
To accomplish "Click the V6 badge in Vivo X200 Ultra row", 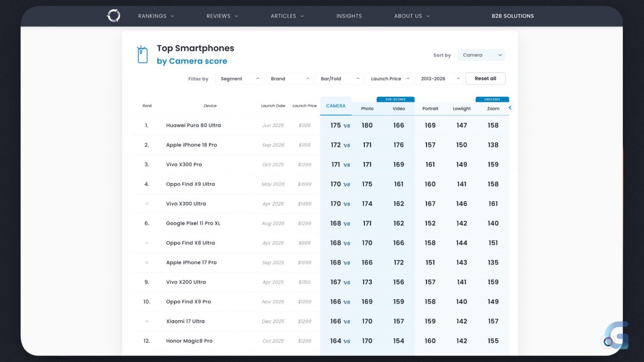I will click(x=347, y=282).
